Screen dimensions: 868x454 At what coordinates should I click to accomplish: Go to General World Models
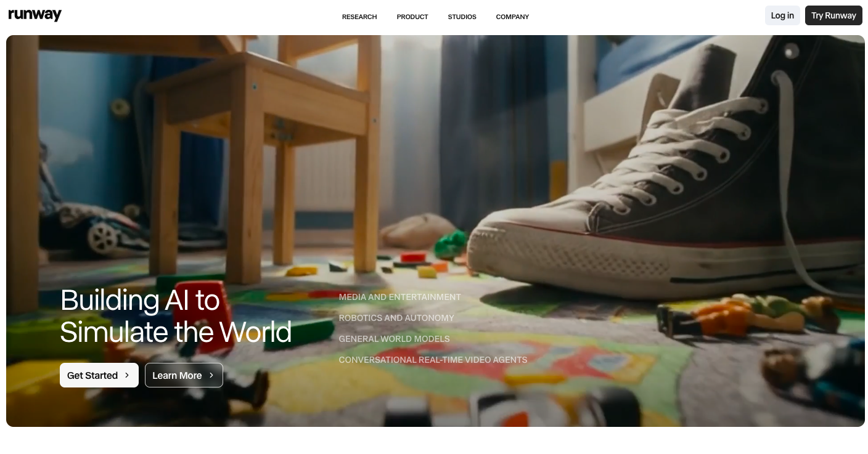pyautogui.click(x=394, y=339)
